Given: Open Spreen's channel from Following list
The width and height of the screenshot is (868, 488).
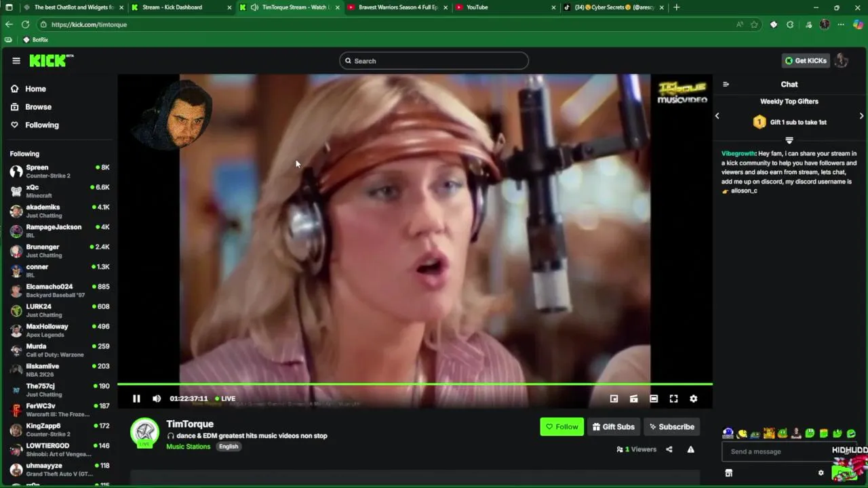Looking at the screenshot, I should [x=60, y=171].
